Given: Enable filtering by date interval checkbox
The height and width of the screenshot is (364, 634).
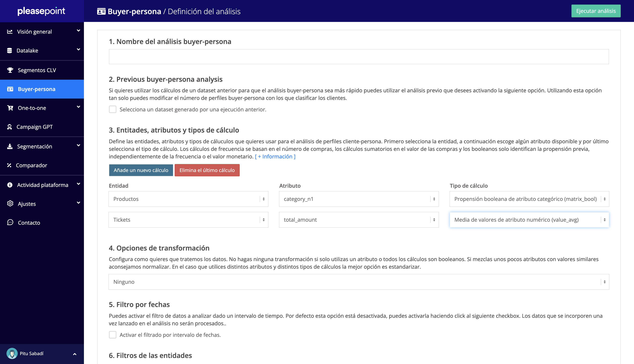Looking at the screenshot, I should 113,335.
